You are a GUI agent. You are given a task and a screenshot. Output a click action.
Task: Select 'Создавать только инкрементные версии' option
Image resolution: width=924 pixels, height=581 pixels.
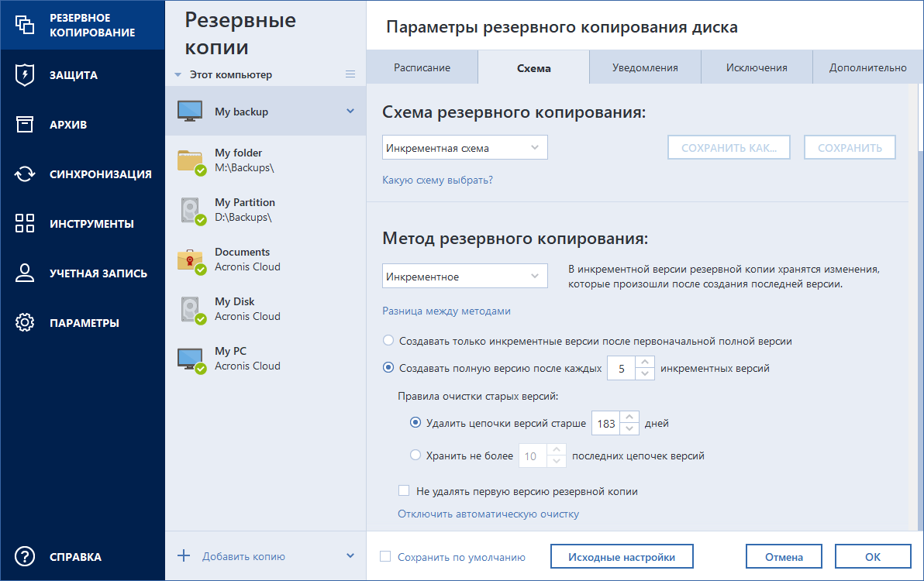point(388,339)
